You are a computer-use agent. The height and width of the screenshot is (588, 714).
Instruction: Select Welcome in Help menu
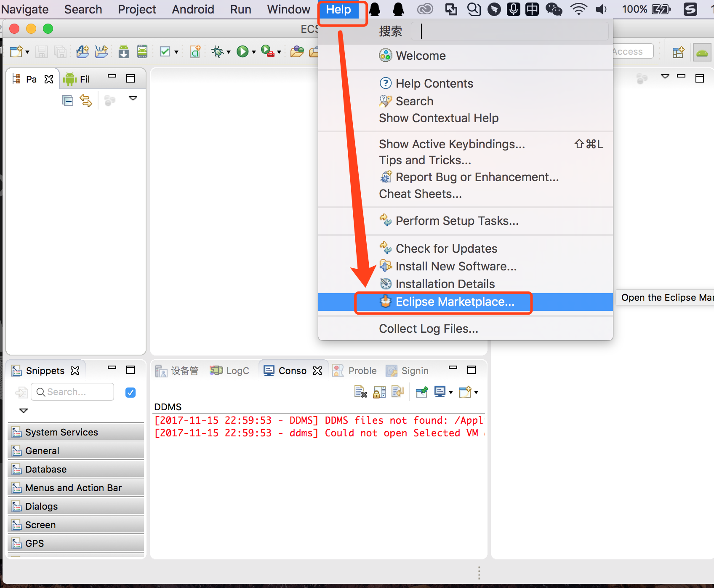(465, 56)
